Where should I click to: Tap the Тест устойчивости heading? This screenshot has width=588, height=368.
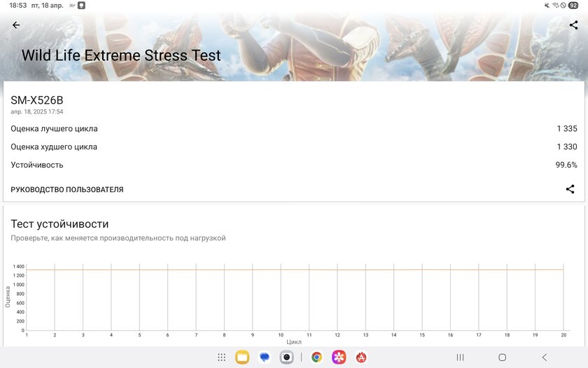pyautogui.click(x=59, y=224)
